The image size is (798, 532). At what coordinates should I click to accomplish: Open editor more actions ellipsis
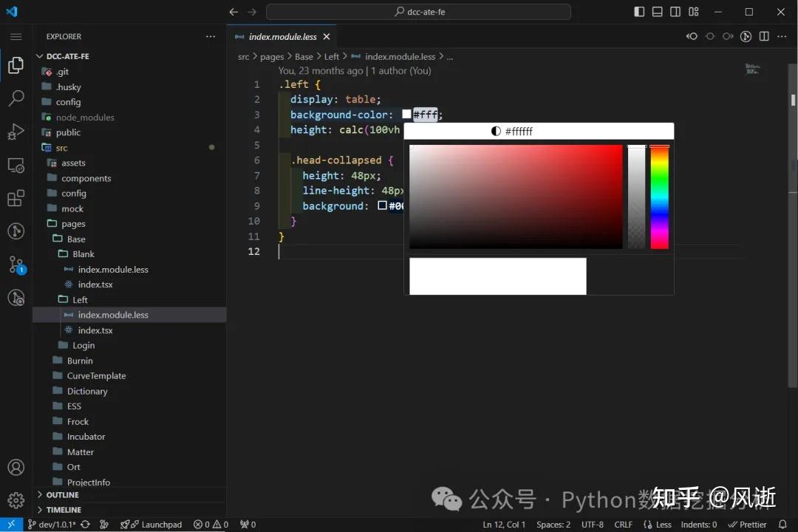pos(782,37)
